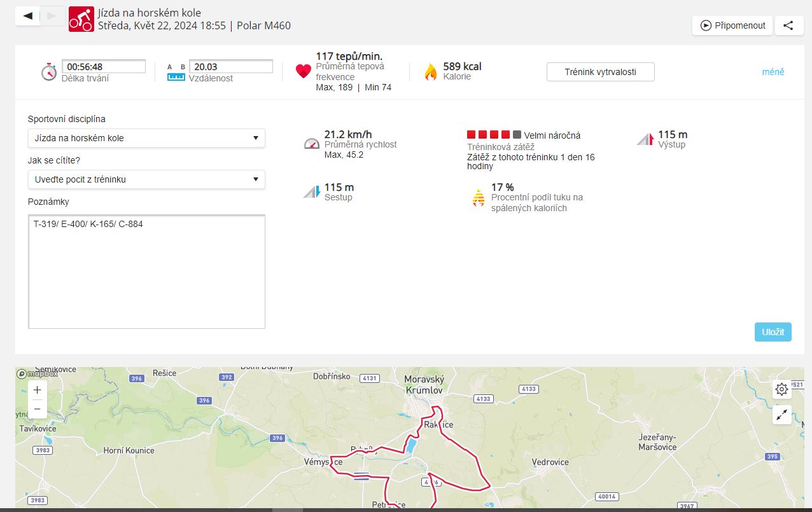The height and width of the screenshot is (512, 812).
Task: Click the training load red squares indicator
Action: coord(494,135)
